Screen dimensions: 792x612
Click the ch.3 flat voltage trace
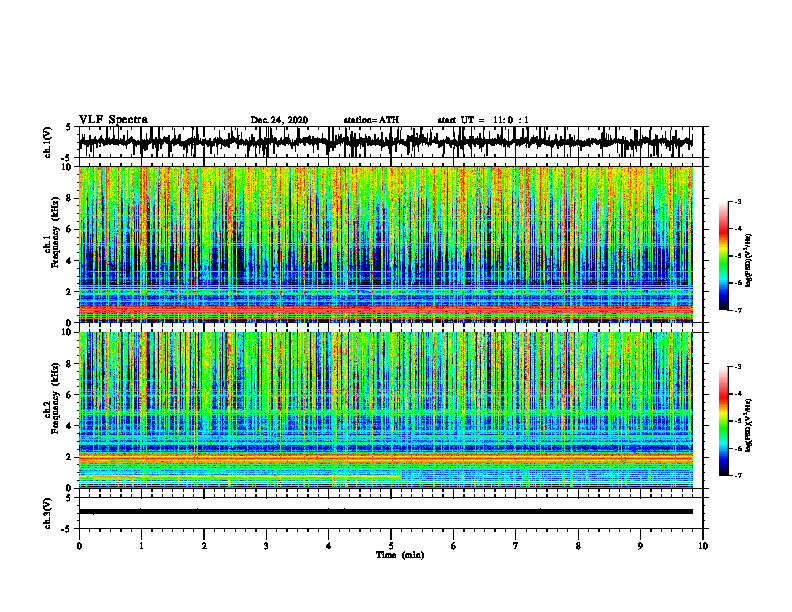pyautogui.click(x=385, y=512)
